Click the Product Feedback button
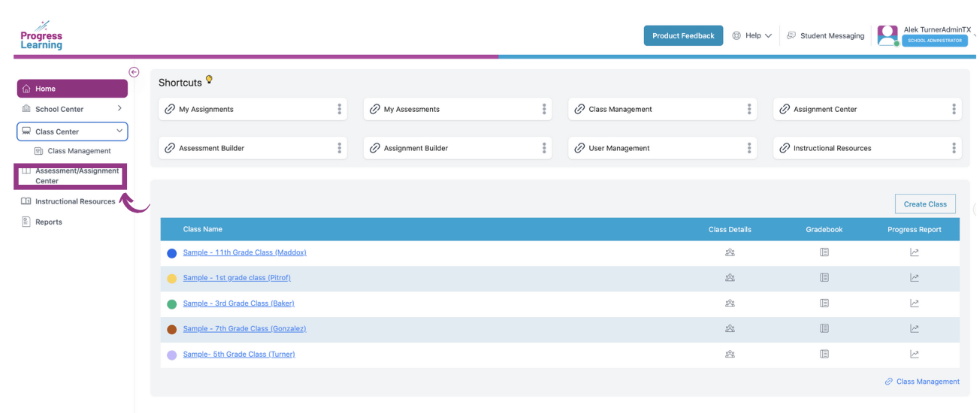This screenshot has width=980, height=413. [x=683, y=35]
